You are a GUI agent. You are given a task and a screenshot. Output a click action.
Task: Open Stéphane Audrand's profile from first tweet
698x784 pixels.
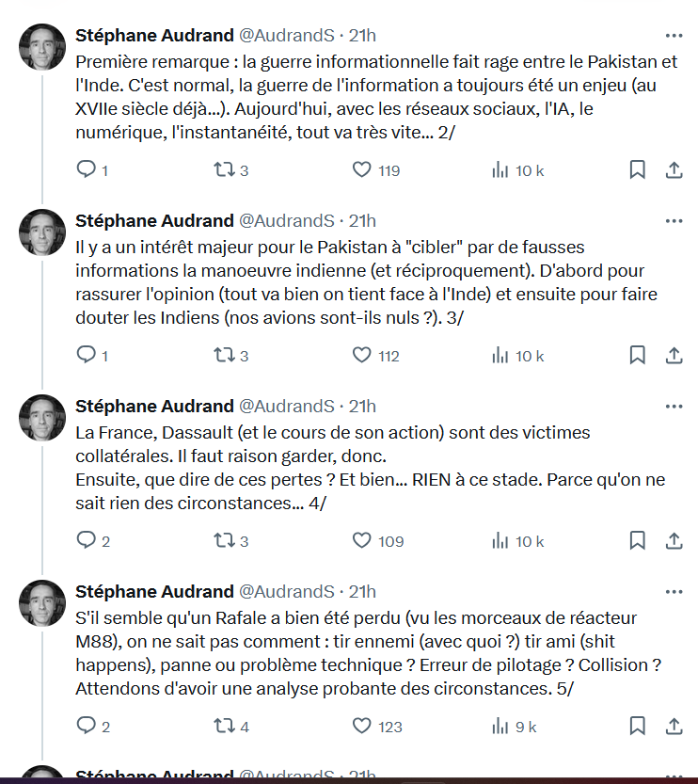(154, 36)
